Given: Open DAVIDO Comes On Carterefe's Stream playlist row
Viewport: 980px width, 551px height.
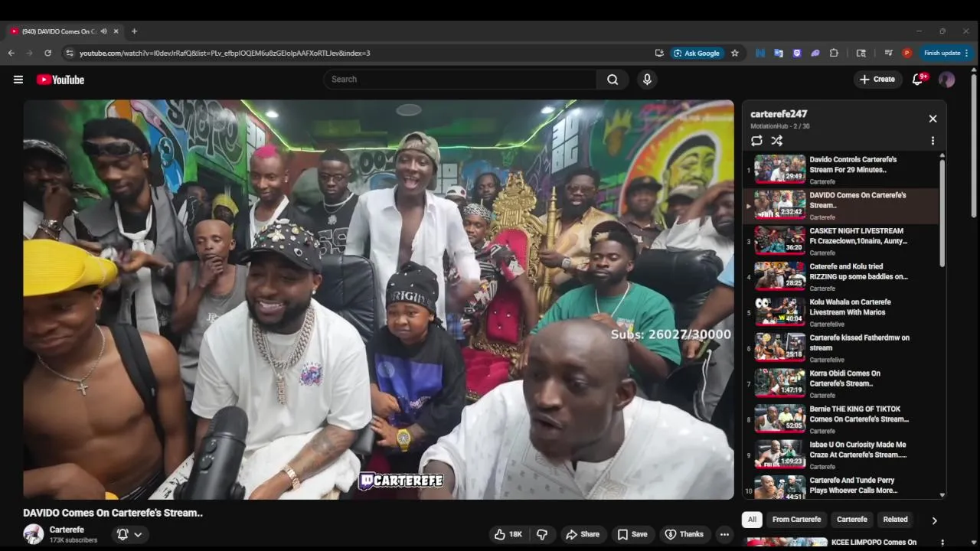Looking at the screenshot, I should 841,206.
